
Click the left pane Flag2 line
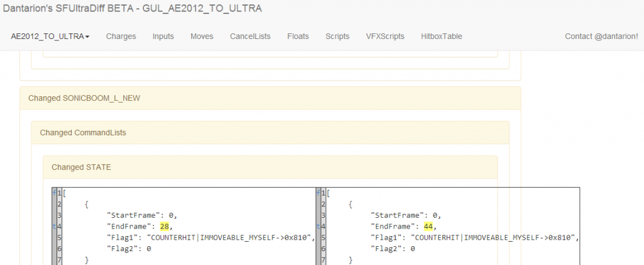point(128,249)
